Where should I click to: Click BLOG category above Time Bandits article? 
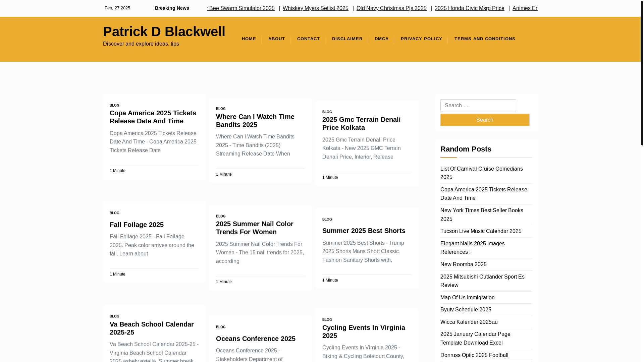(221, 109)
